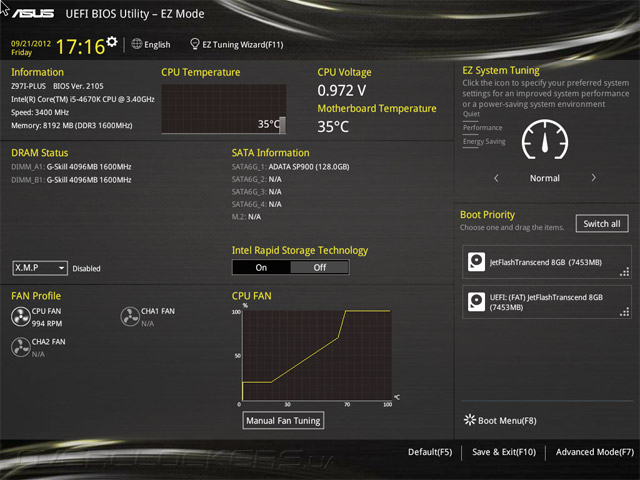Click the CPU FAN fan icon
This screenshot has width=640, height=480.
[x=20, y=317]
